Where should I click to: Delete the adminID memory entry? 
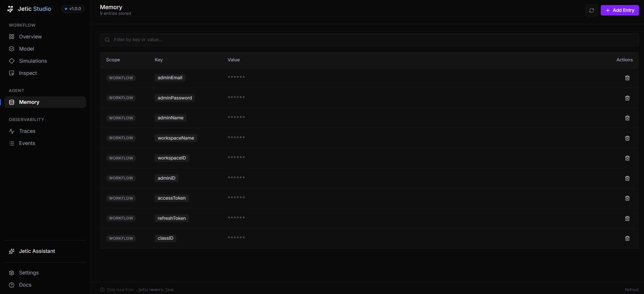pyautogui.click(x=627, y=178)
